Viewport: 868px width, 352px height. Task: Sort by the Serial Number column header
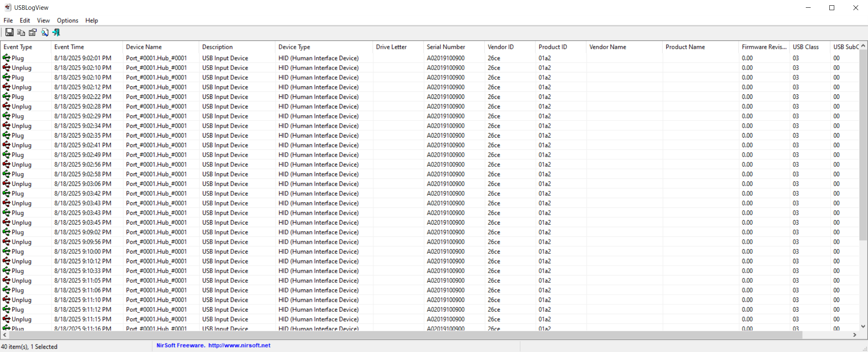click(454, 47)
